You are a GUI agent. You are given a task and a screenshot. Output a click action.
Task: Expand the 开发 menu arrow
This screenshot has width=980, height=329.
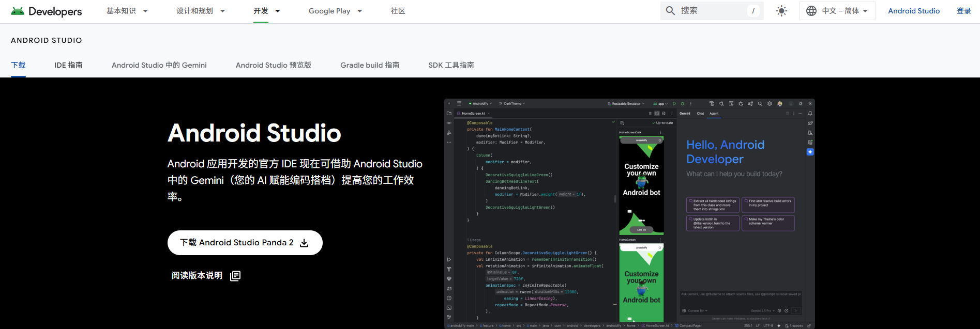(x=278, y=11)
